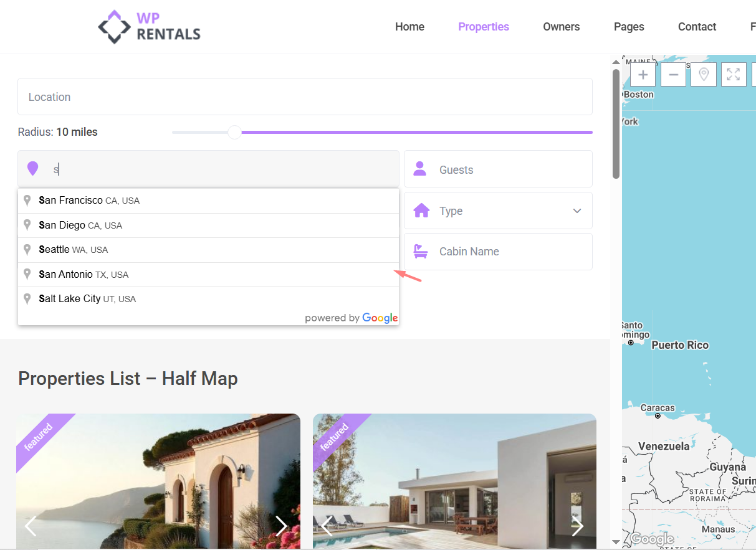The image size is (756, 550).
Task: Toggle fullscreen map view
Action: pyautogui.click(x=734, y=75)
